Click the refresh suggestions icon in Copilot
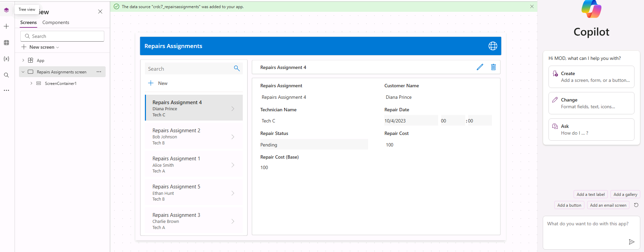Image resolution: width=644 pixels, height=252 pixels. 636,205
